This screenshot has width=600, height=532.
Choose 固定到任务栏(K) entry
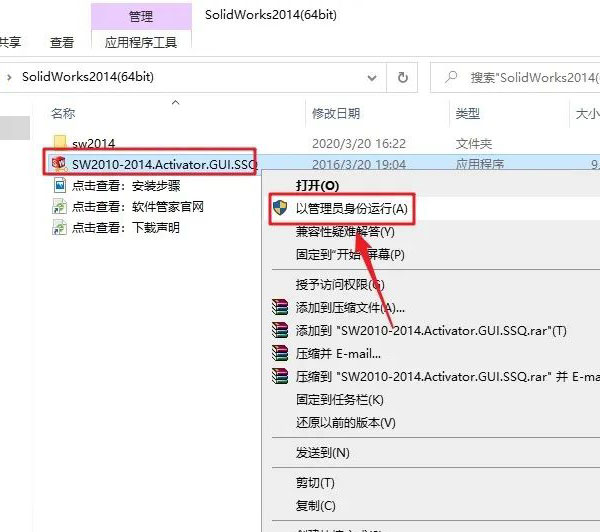[x=339, y=400]
